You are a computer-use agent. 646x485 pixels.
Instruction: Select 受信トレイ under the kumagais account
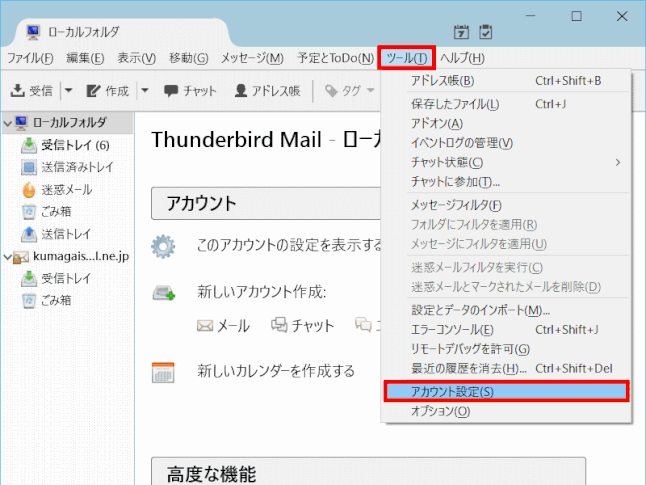click(x=56, y=279)
